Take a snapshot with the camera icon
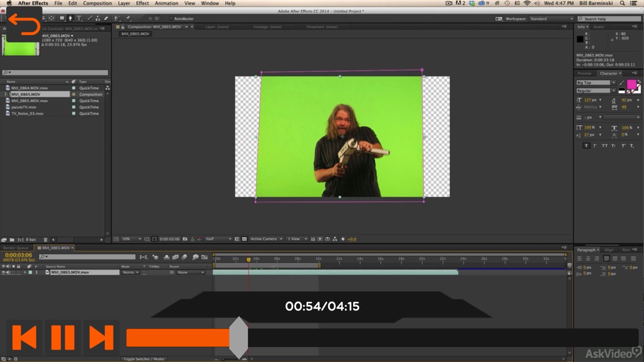Screen dimensions: 644x362 pos(185,239)
